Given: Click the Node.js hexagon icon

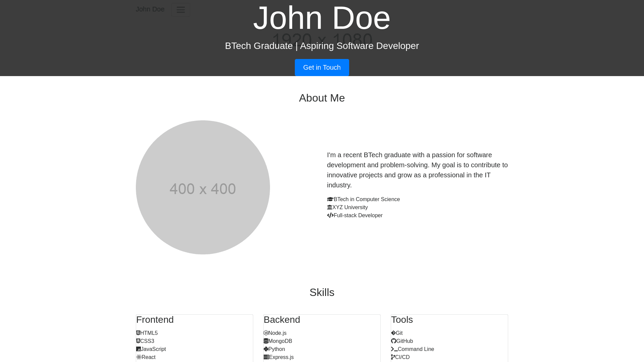Looking at the screenshot, I should coord(266,333).
